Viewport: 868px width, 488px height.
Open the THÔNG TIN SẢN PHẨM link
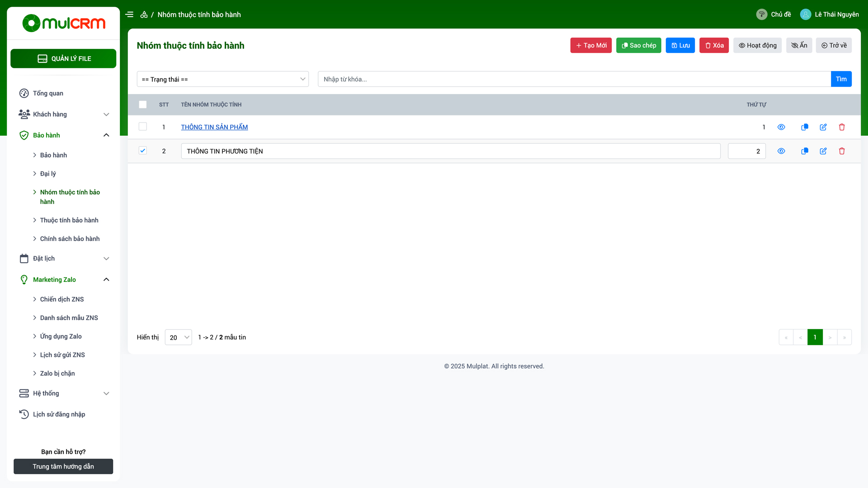click(x=214, y=127)
